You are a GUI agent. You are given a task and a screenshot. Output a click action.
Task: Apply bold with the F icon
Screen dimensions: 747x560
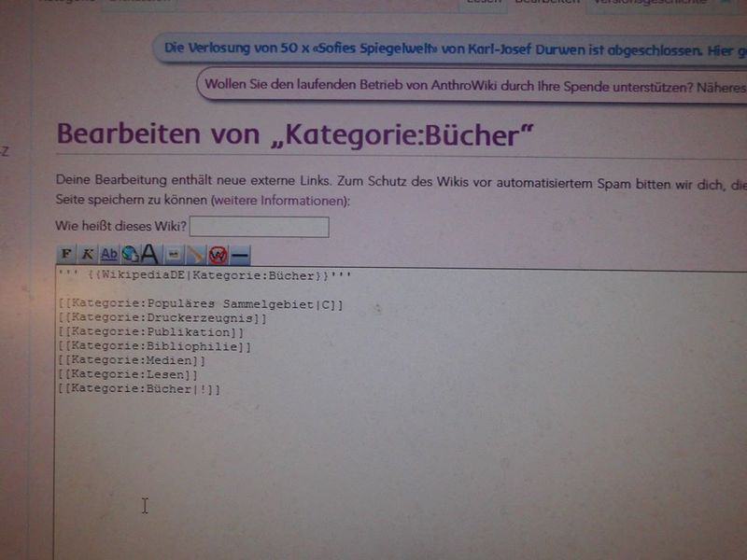click(66, 254)
